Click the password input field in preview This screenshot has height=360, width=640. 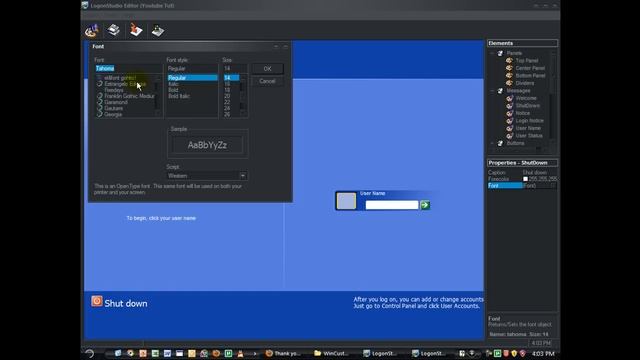[392, 205]
